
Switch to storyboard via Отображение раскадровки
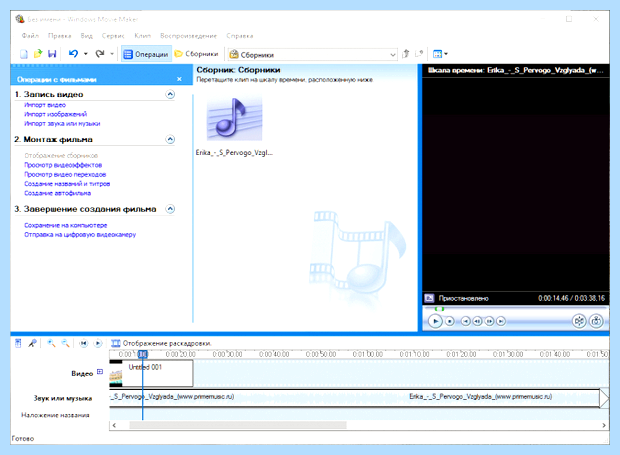[161, 343]
